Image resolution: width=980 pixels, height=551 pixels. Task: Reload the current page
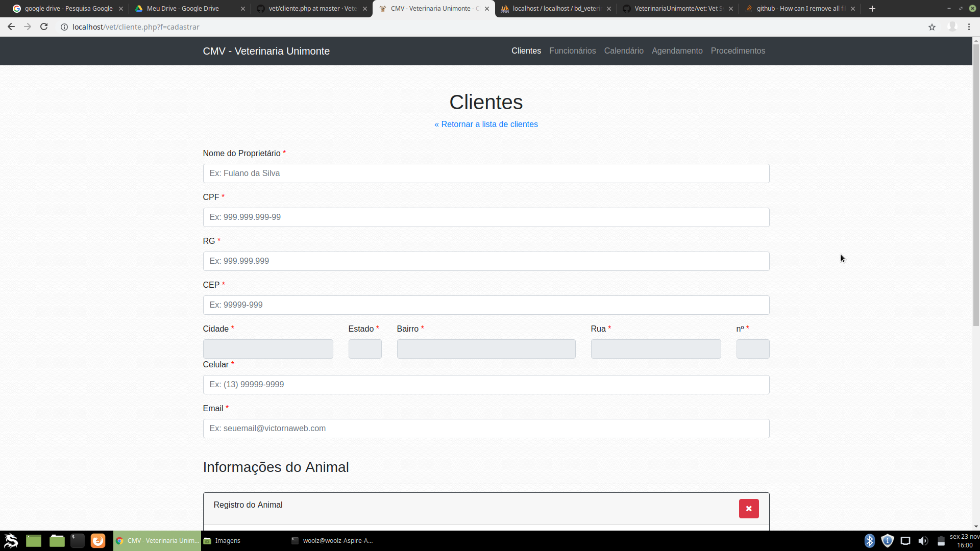point(44,27)
